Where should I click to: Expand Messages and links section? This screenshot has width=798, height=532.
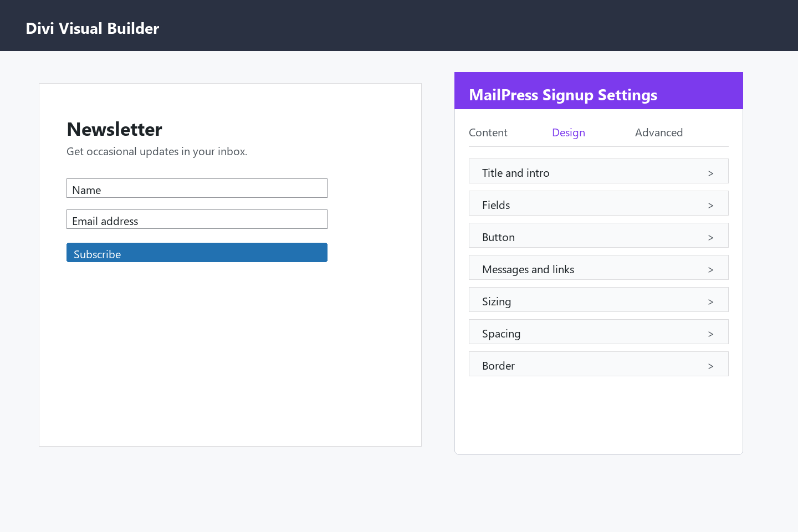point(598,268)
